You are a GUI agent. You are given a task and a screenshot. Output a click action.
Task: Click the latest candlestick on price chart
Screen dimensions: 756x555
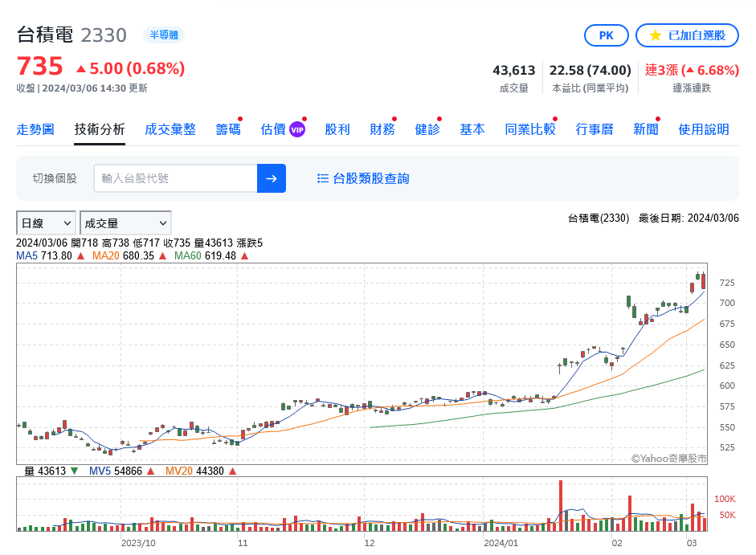tap(704, 280)
